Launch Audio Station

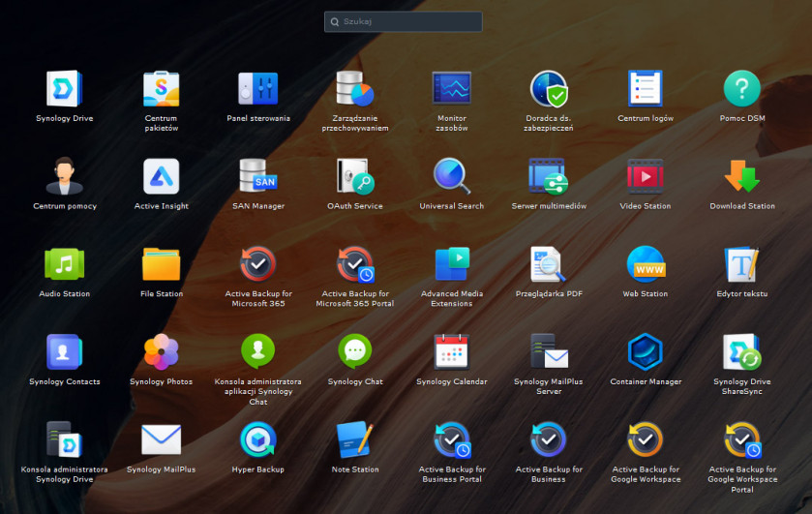[x=64, y=264]
